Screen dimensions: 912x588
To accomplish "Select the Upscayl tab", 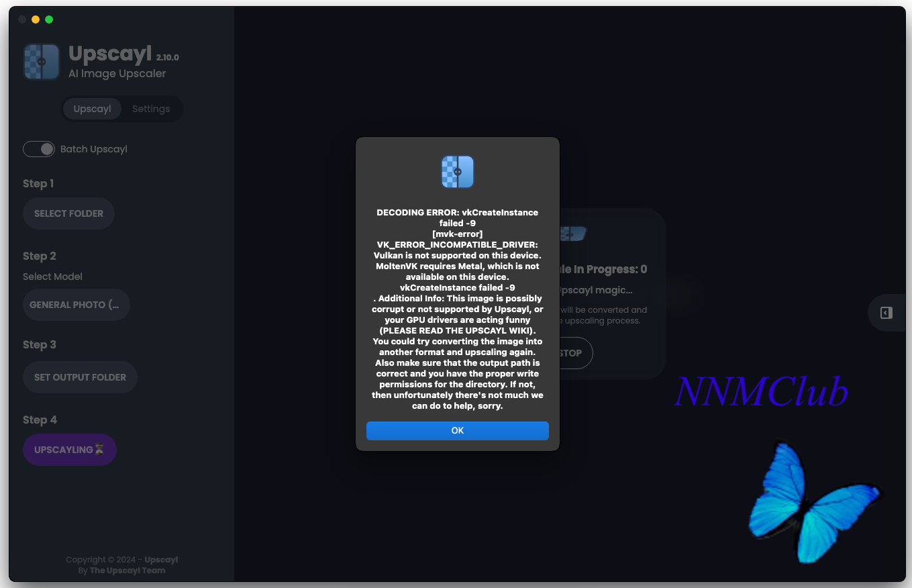I will 92,109.
